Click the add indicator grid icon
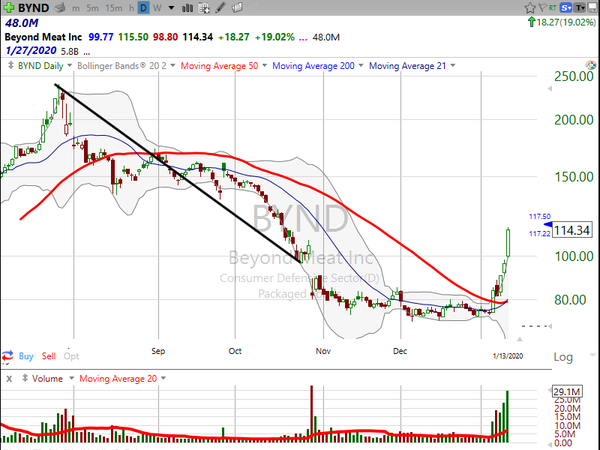Viewport: 600px width, 450px height. pyautogui.click(x=204, y=8)
